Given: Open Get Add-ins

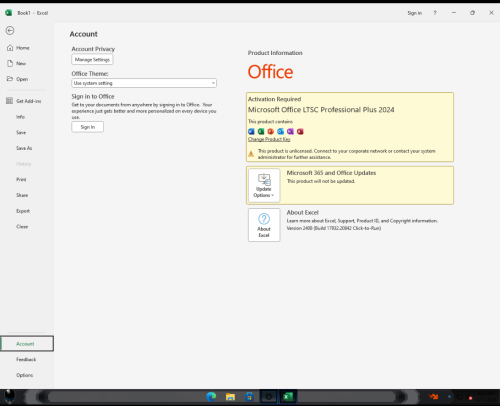Looking at the screenshot, I should 24,101.
